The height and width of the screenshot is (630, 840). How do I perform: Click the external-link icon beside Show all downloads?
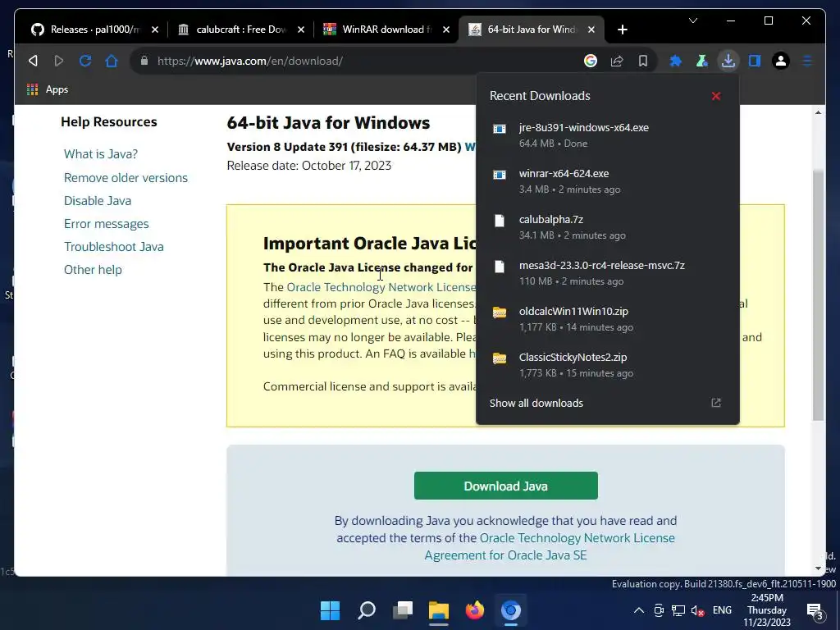(715, 402)
